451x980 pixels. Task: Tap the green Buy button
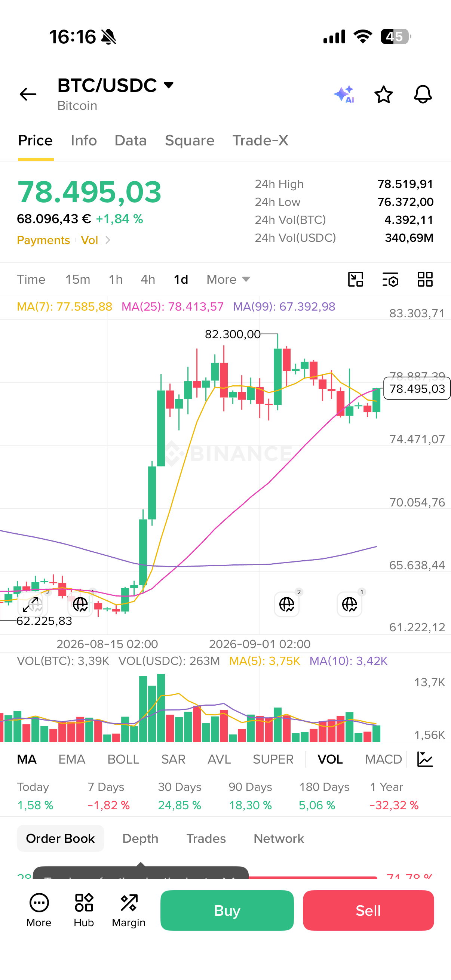coord(227,910)
